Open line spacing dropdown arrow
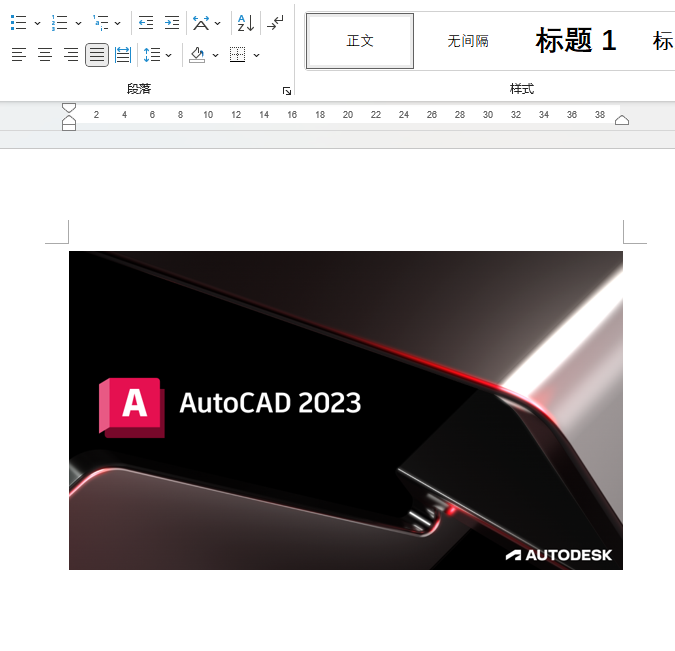This screenshot has height=651, width=675. 168,55
